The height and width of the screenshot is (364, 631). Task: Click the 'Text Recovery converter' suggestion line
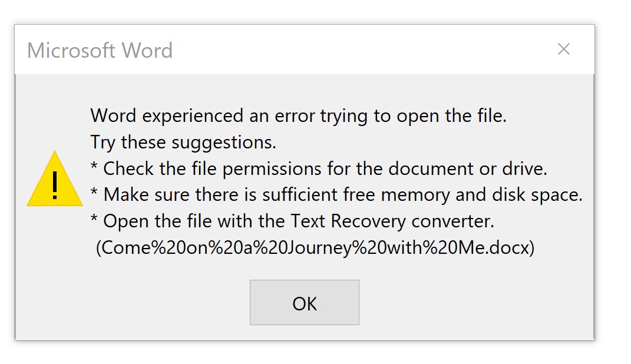click(x=292, y=221)
